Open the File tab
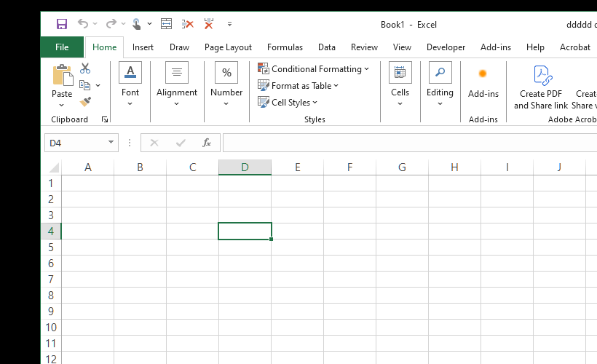 point(62,47)
